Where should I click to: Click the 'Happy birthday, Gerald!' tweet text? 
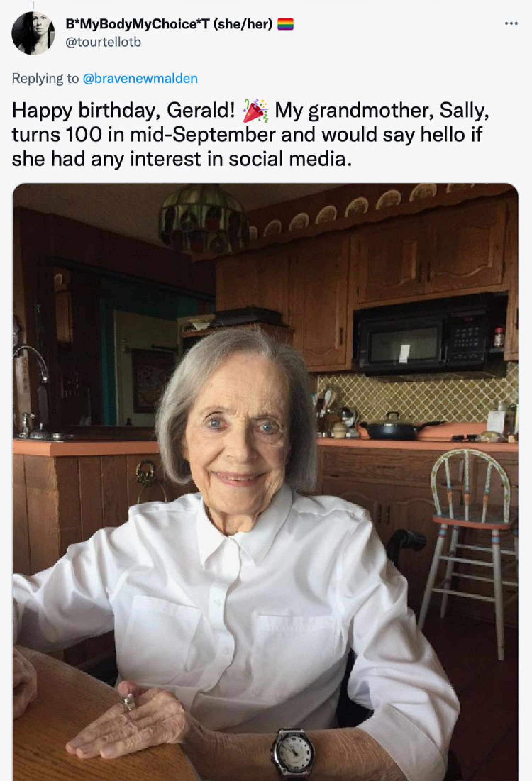tap(123, 111)
